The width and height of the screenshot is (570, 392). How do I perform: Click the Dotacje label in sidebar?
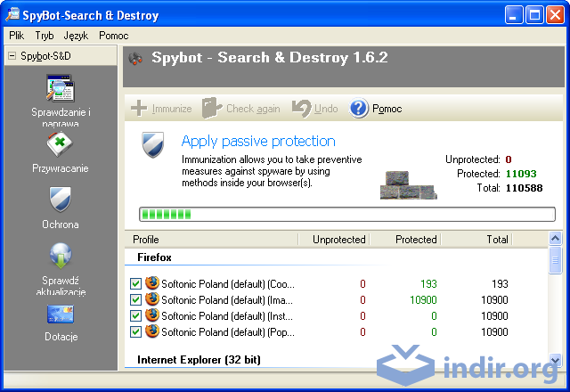tap(61, 337)
